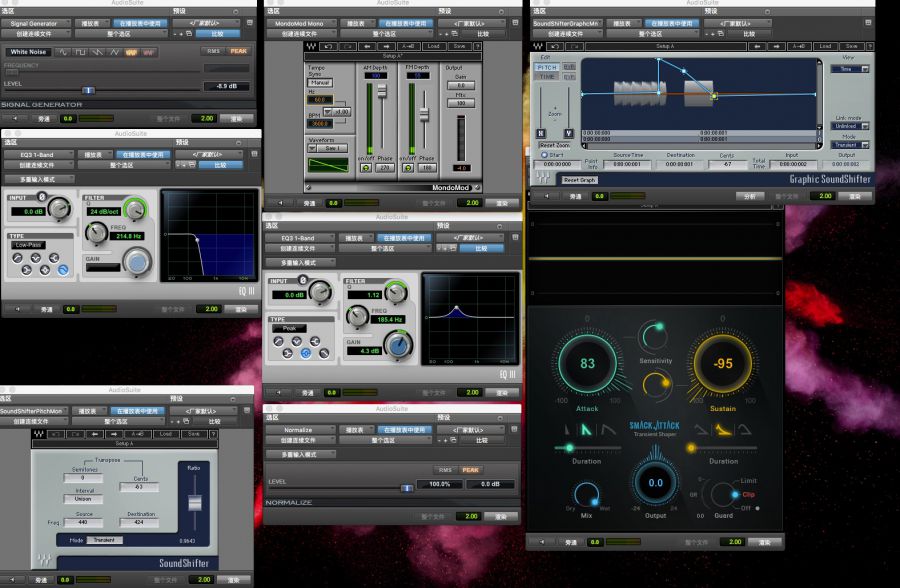900x588 pixels.
Task: Select Start radio in Graphic SoundShifter
Action: [544, 155]
